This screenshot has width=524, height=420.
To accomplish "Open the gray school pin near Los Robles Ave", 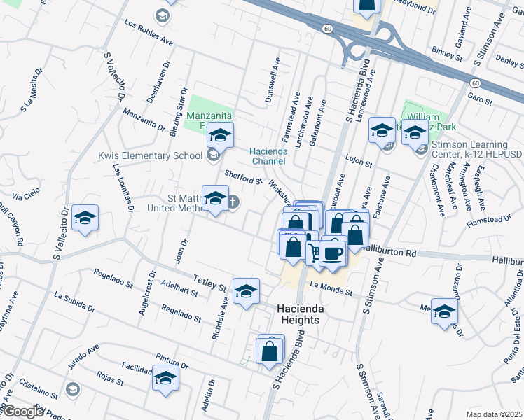I will pyautogui.click(x=163, y=15).
